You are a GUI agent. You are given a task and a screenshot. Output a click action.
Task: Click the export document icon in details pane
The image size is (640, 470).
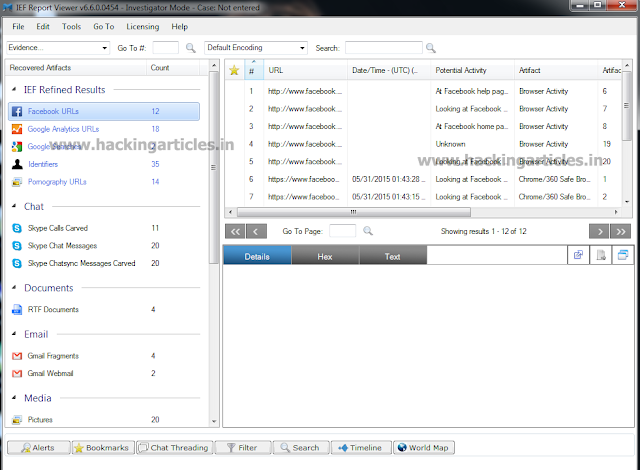601,255
